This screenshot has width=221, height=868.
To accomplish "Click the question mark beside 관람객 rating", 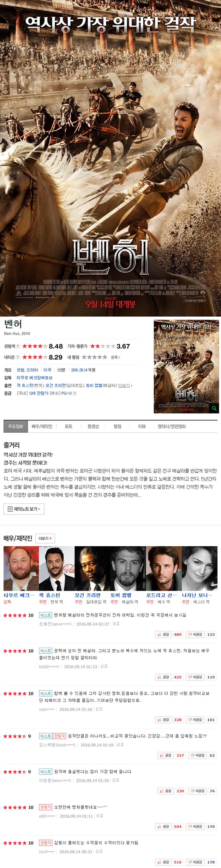I will pos(18,346).
